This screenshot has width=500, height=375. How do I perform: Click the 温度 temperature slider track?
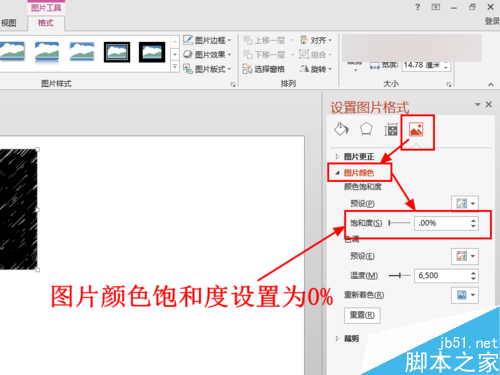[x=399, y=275]
